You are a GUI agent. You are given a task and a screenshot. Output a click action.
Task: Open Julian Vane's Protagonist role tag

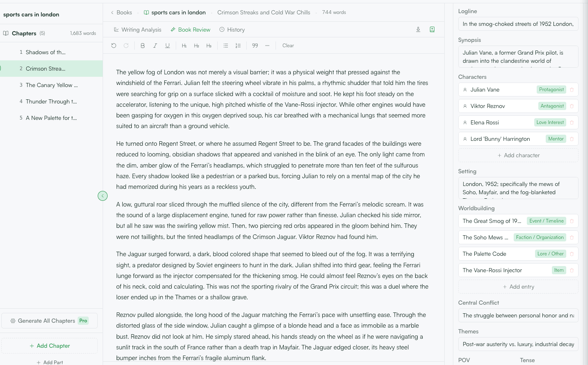(x=551, y=90)
